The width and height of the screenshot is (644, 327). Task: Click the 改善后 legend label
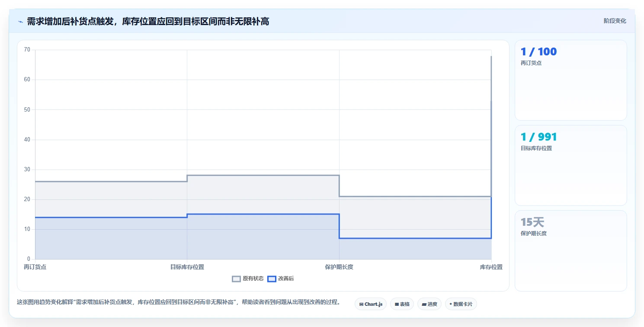click(x=286, y=279)
